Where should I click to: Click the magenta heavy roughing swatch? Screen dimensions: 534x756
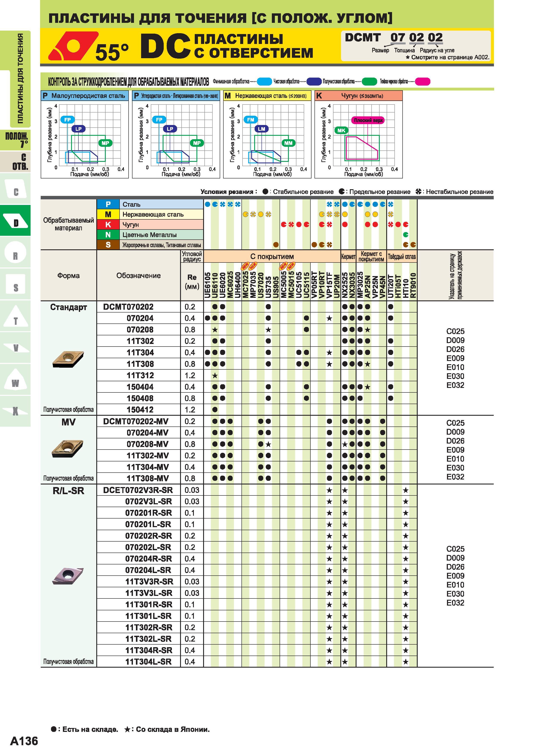[422, 81]
